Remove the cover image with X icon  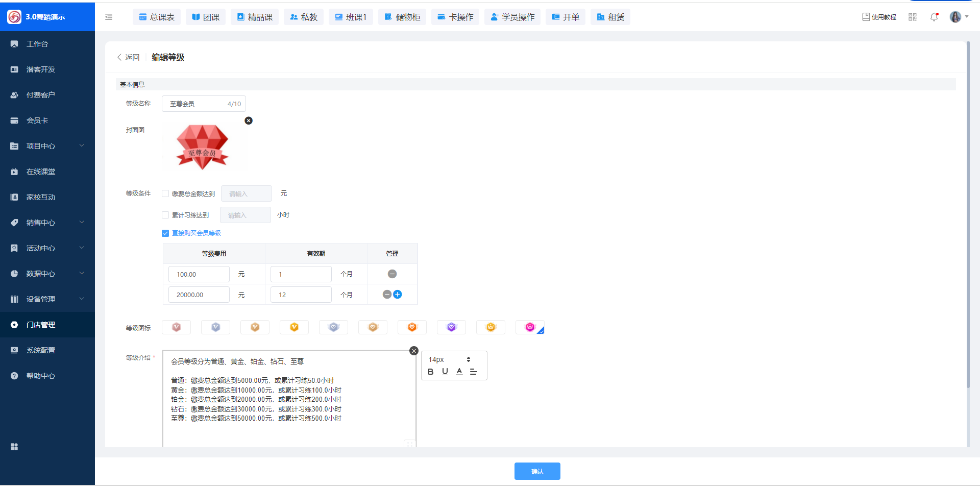click(249, 121)
